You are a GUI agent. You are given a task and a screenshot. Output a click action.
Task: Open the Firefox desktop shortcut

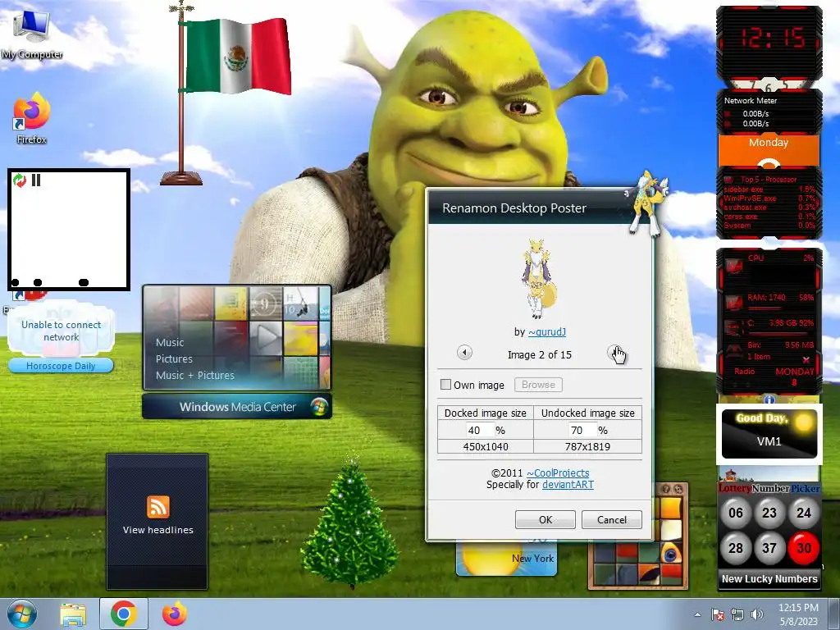(31, 118)
